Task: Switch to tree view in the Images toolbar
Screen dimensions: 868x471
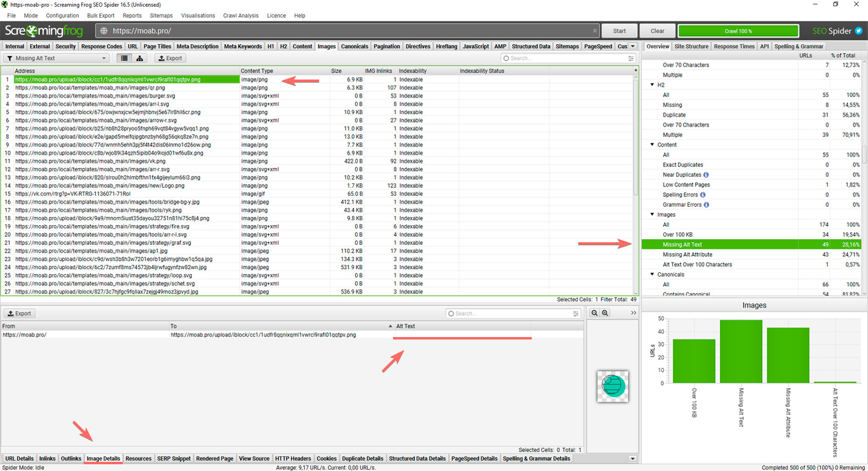Action: pyautogui.click(x=140, y=58)
